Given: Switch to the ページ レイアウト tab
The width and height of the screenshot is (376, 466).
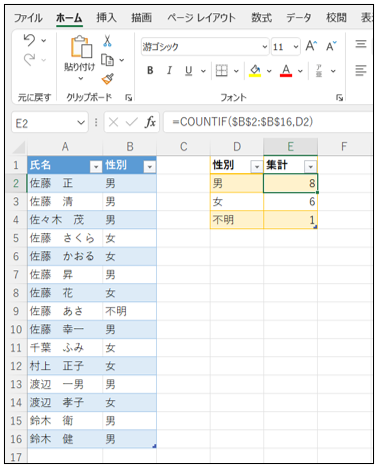Looking at the screenshot, I should [x=201, y=17].
